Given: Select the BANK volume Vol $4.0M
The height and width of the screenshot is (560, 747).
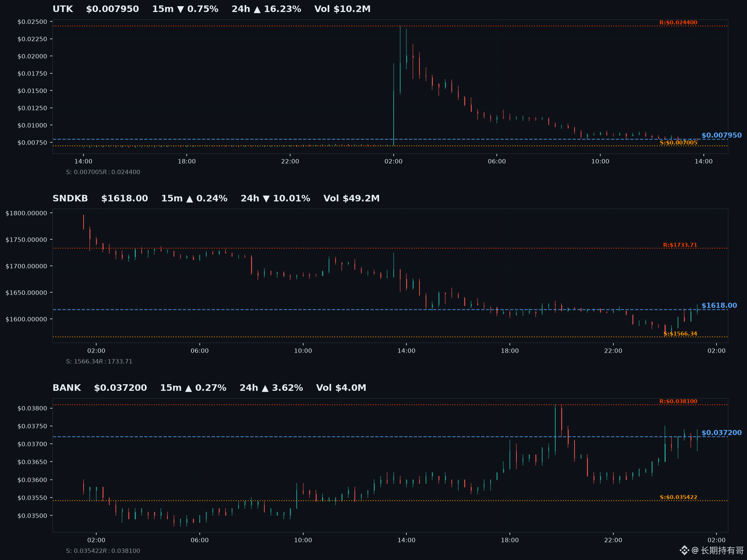Looking at the screenshot, I should tap(341, 388).
